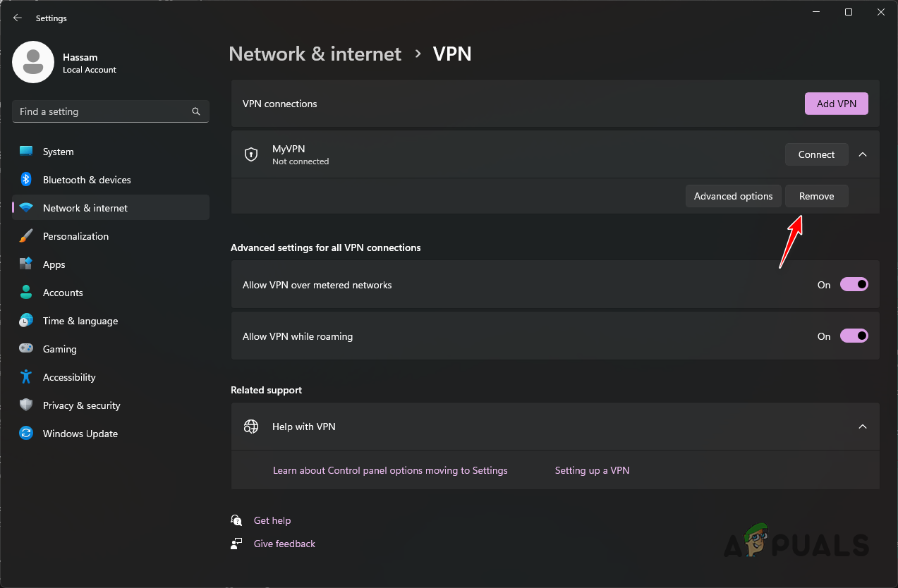Click the Gaming controller icon

coord(26,348)
